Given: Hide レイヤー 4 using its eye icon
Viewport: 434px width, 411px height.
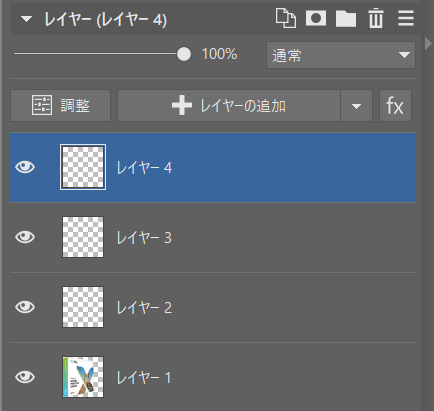Looking at the screenshot, I should 25,167.
